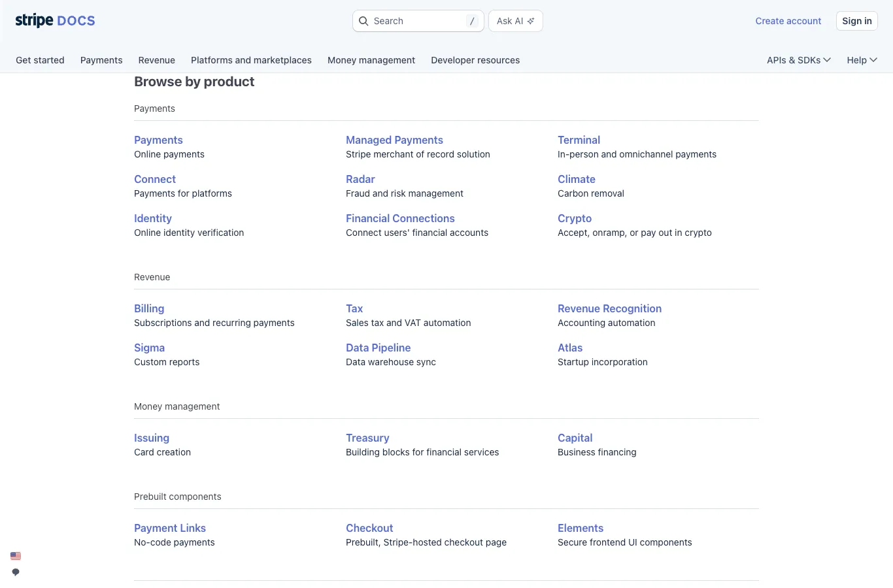Viewport: 893px width, 588px height.
Task: Open the Payments product link
Action: [x=158, y=140]
